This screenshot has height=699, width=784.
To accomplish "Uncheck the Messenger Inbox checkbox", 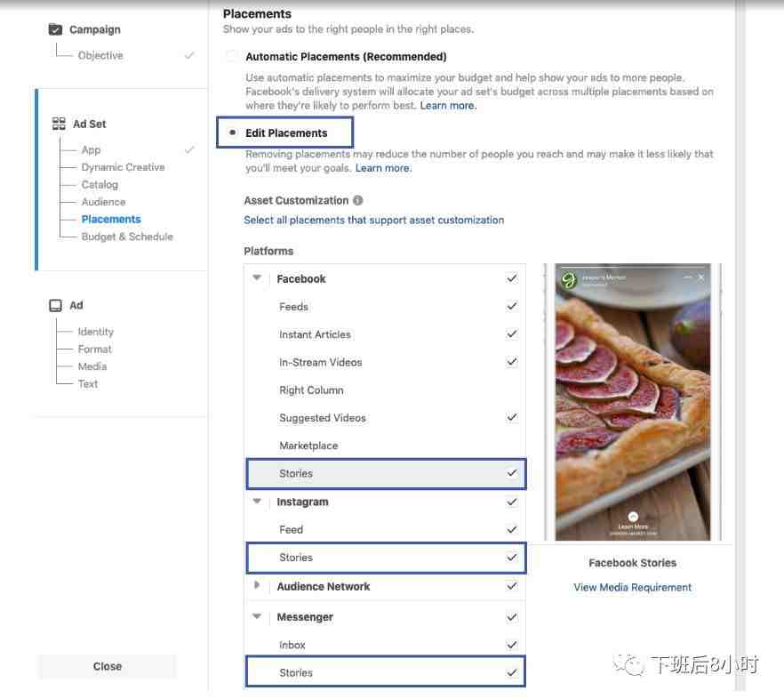I will tap(512, 645).
